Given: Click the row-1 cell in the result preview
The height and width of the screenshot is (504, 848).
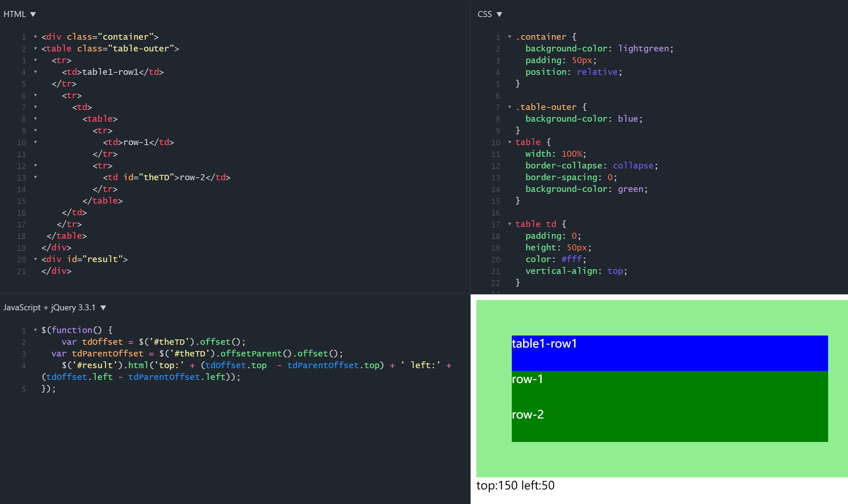Looking at the screenshot, I should pyautogui.click(x=670, y=389).
